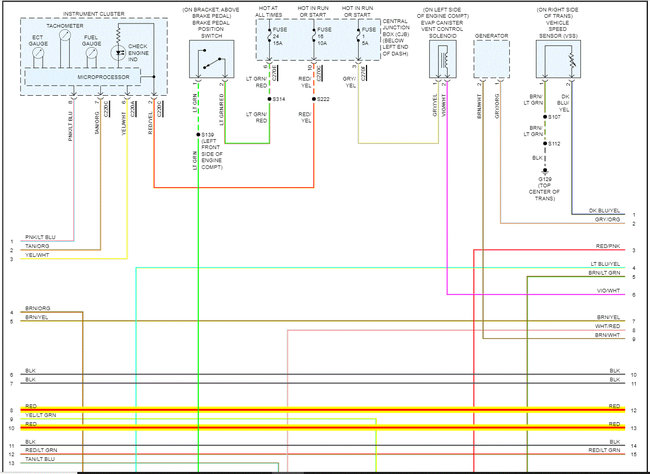This screenshot has width=650, height=474.
Task: Click the Check Engine indicator LED symbol
Action: point(119,53)
